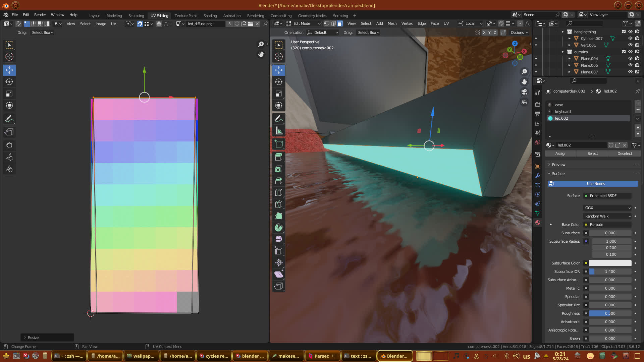This screenshot has width=644, height=362.
Task: Open the Random Walk subsurface dropdown
Action: click(607, 216)
